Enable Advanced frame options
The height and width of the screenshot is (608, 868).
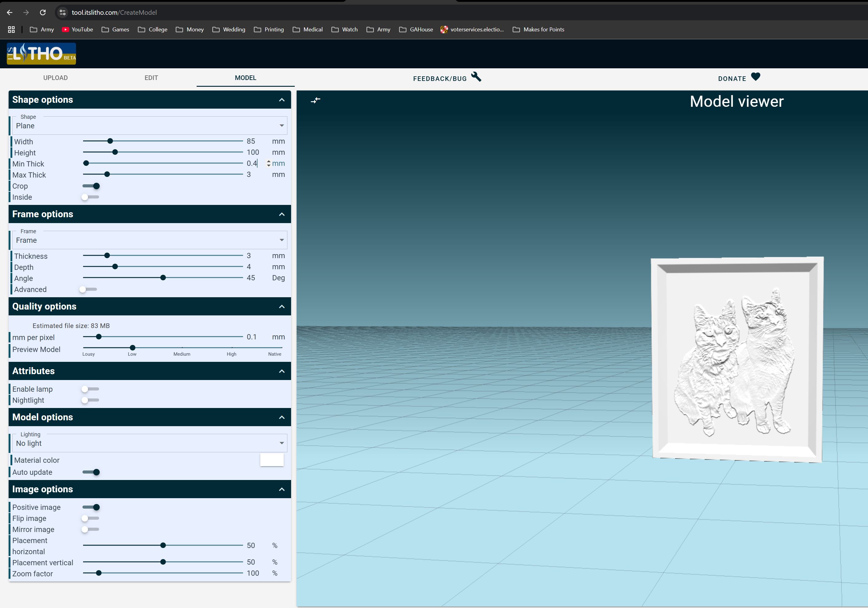pyautogui.click(x=88, y=289)
